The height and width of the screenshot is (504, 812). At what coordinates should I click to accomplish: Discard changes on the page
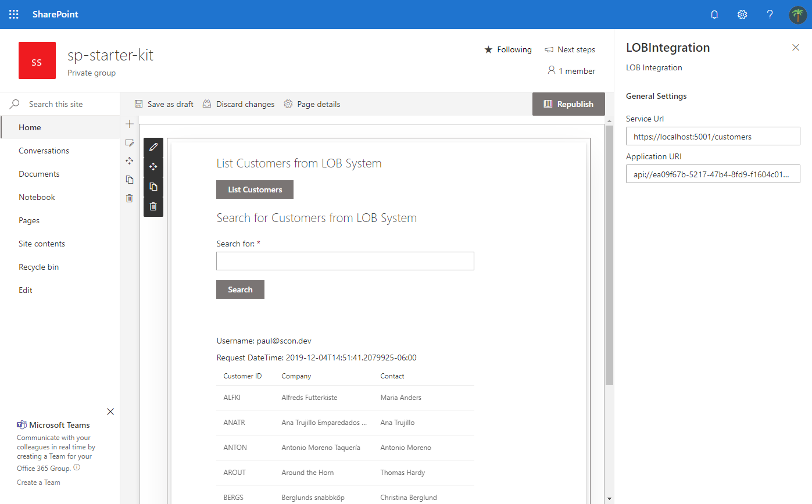238,104
